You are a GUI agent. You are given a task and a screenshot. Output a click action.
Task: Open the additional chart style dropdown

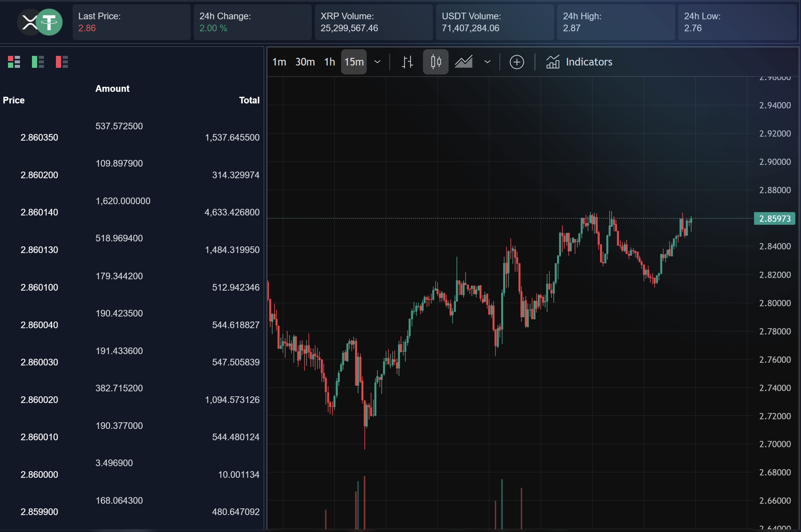[x=487, y=62]
